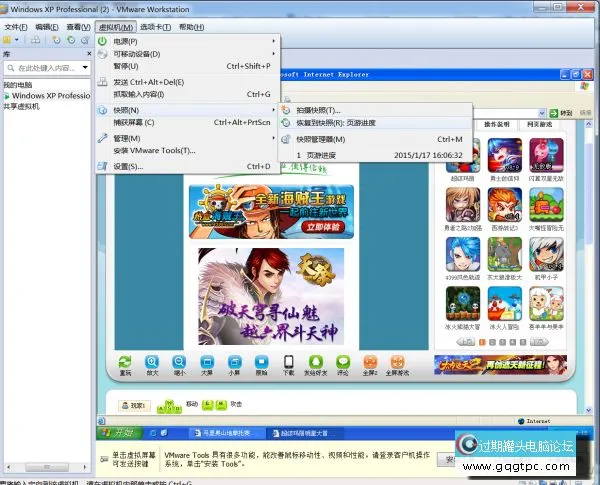Click the 玩家1 player button
This screenshot has width=600, height=485.
click(134, 405)
